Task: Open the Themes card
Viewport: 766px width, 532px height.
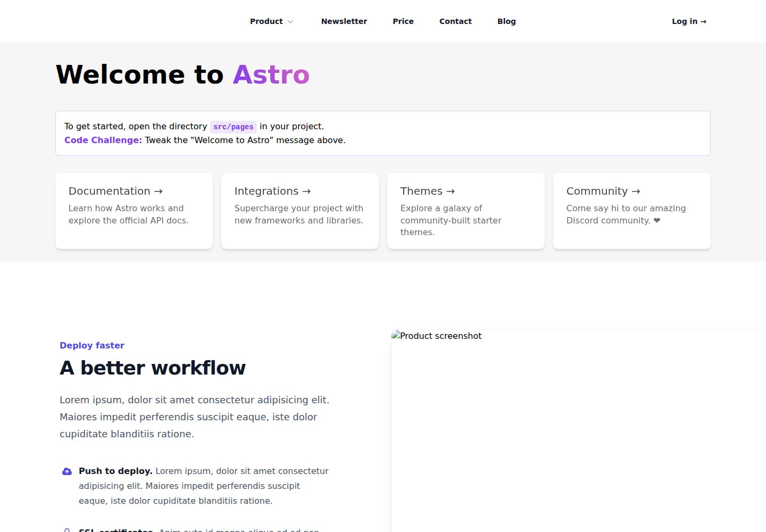Action: [x=466, y=211]
